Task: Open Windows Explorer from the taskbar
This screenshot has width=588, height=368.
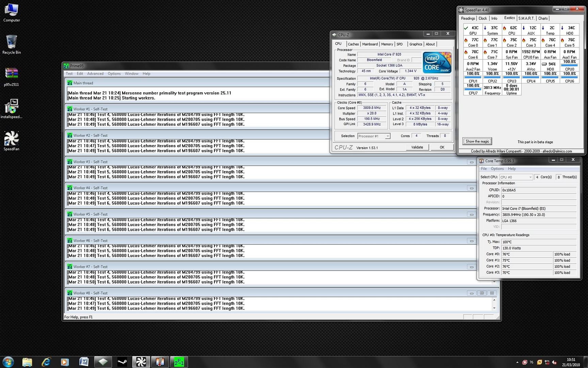Action: (27, 362)
